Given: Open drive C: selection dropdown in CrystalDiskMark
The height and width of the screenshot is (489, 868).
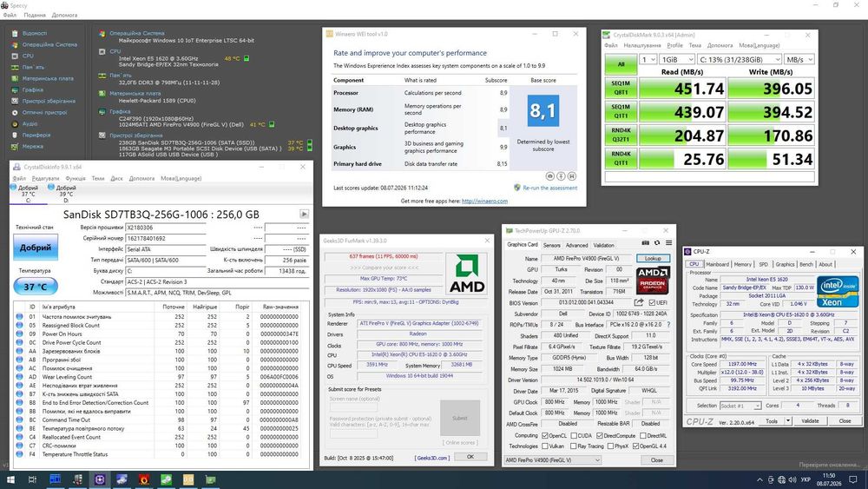Looking at the screenshot, I should [x=739, y=59].
